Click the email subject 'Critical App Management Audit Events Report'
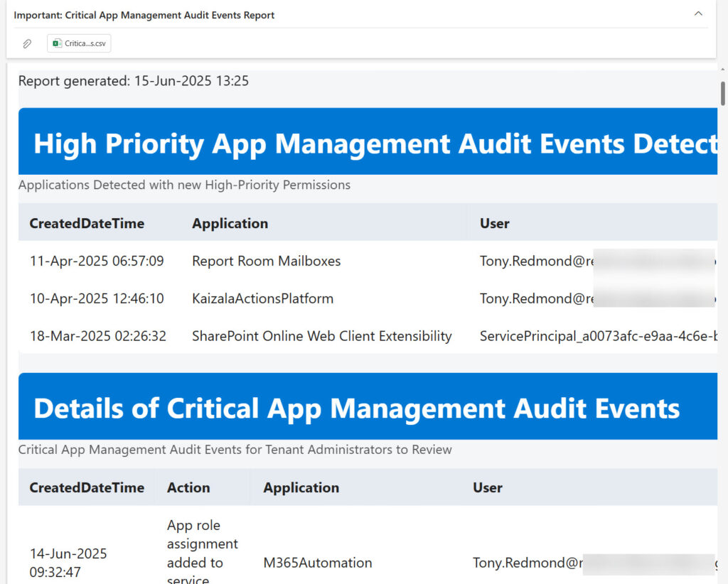The height and width of the screenshot is (584, 728). click(169, 15)
